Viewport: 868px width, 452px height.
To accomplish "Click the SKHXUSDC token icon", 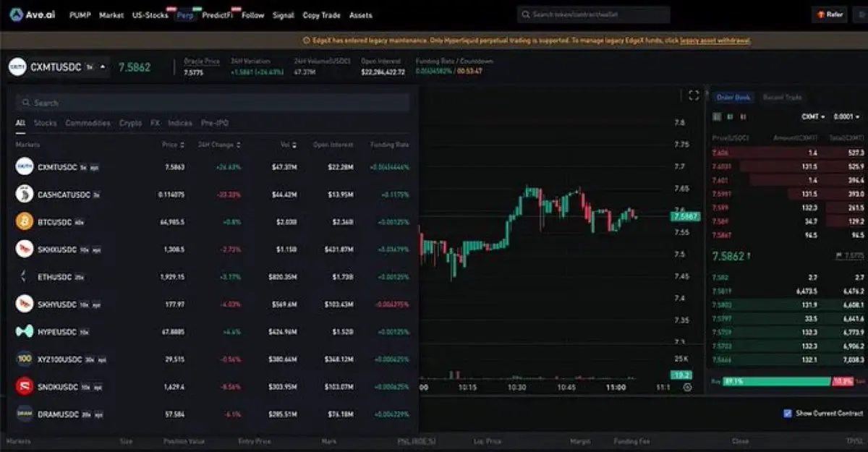I will click(25, 249).
